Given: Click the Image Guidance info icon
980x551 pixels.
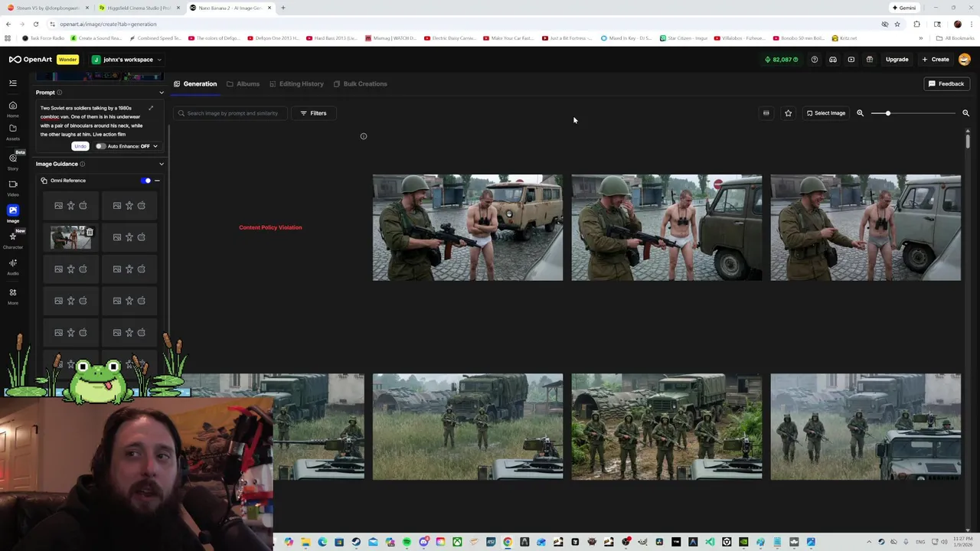Looking at the screenshot, I should tap(82, 164).
